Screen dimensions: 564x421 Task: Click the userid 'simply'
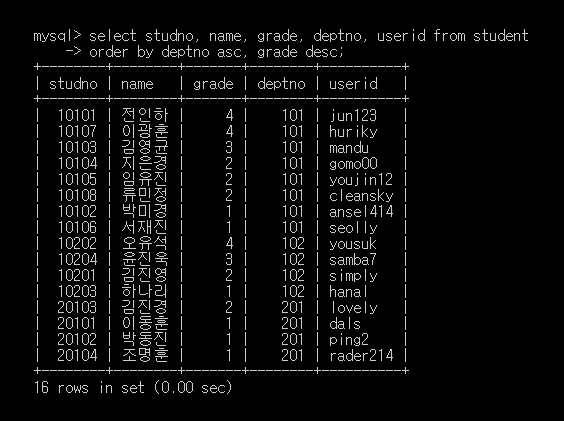(x=353, y=276)
